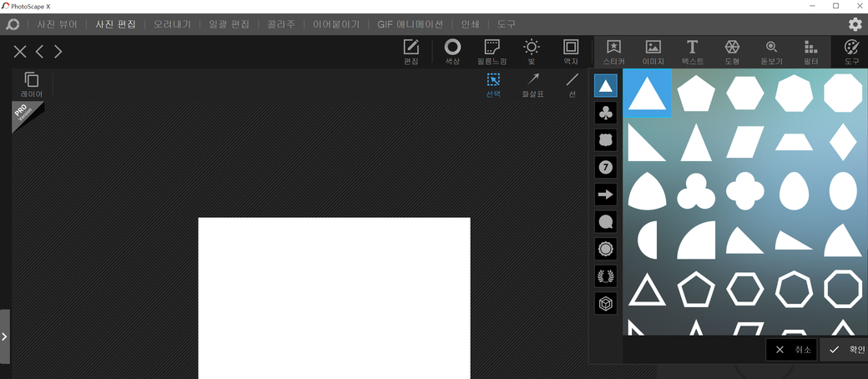Choose the 필름느낌 (Film) effect tool
Screen dimensions: 868x379
(x=492, y=52)
